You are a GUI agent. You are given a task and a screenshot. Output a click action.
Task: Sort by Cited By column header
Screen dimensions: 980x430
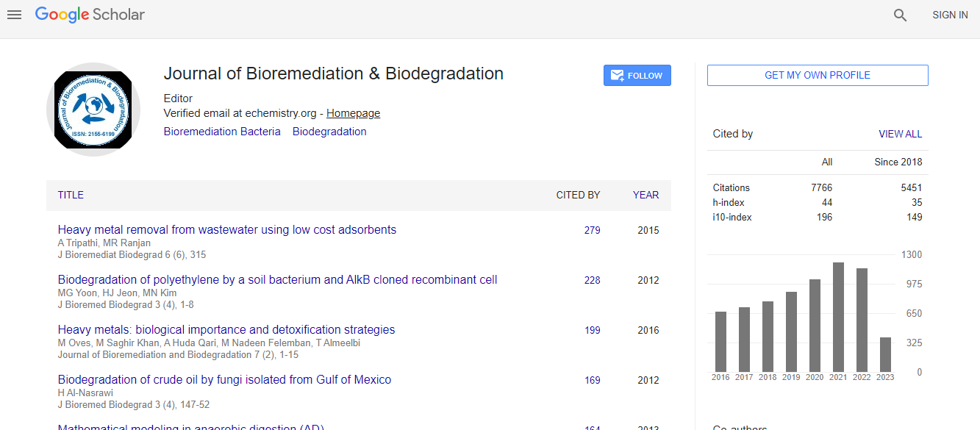click(578, 195)
